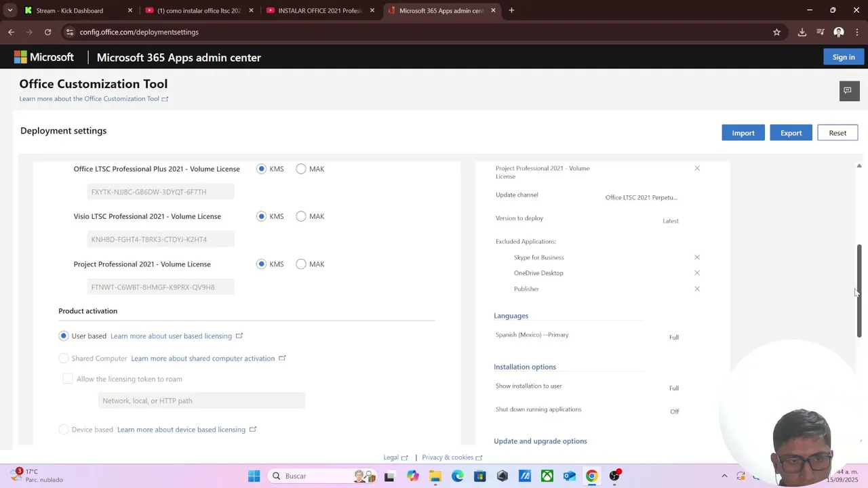The height and width of the screenshot is (488, 868).
Task: Open Learn more about Office Customization Tool
Action: [x=94, y=99]
